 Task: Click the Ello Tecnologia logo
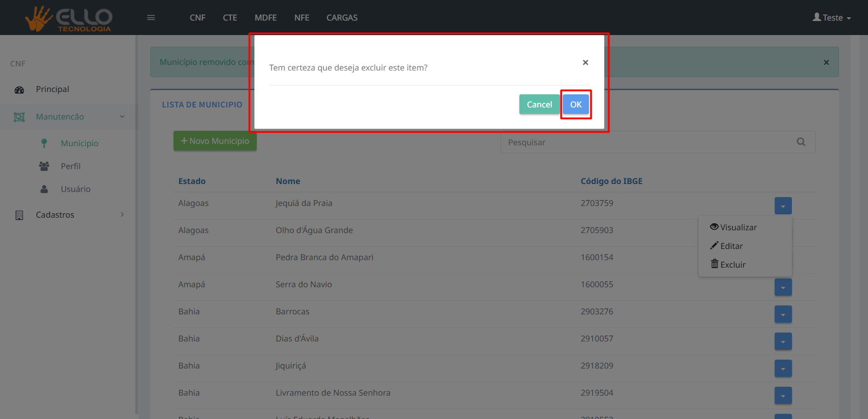[x=69, y=19]
